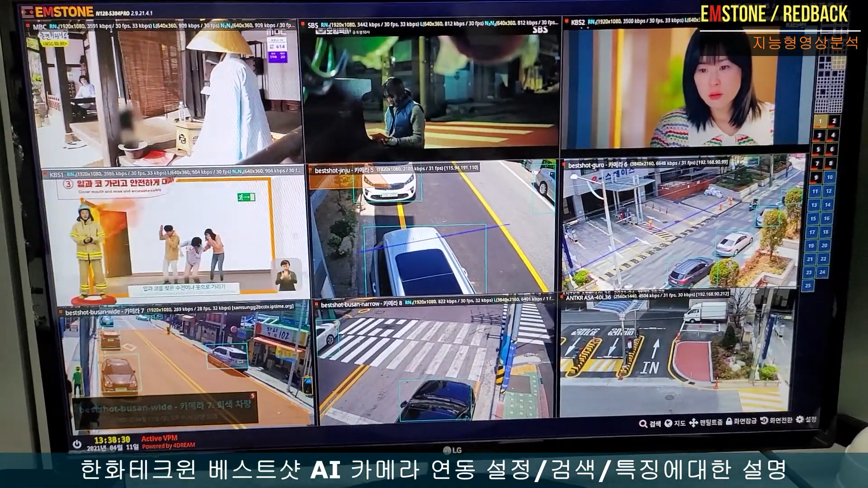Open 설정 settings gear
868x488 pixels.
pos(806,419)
